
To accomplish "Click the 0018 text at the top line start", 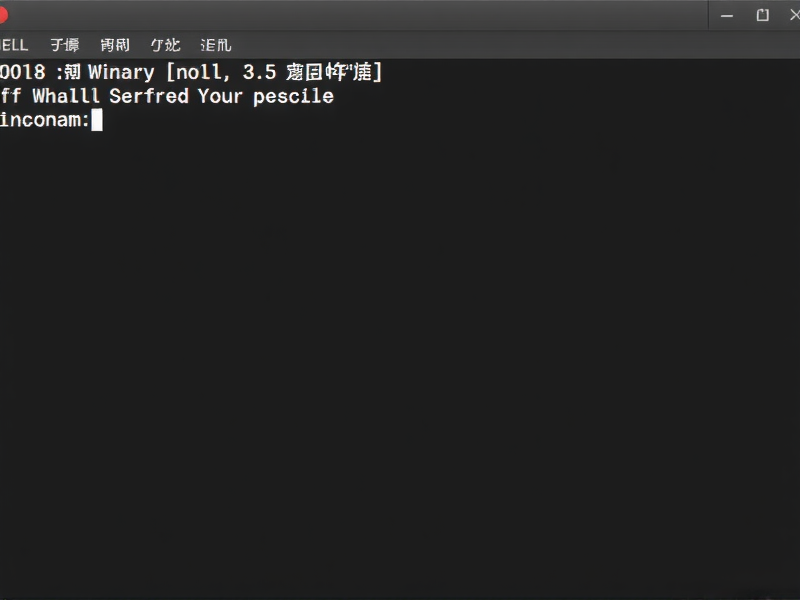I will [x=22, y=72].
